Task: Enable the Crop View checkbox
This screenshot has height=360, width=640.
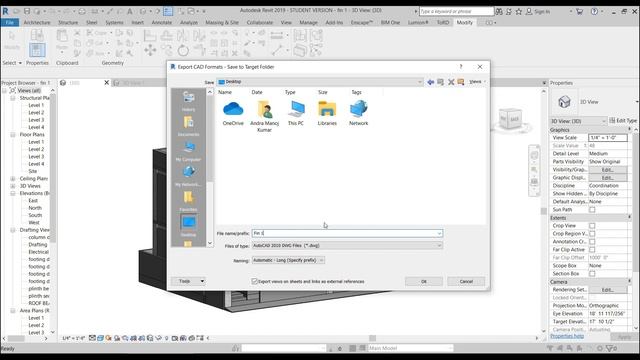Action: [592, 226]
